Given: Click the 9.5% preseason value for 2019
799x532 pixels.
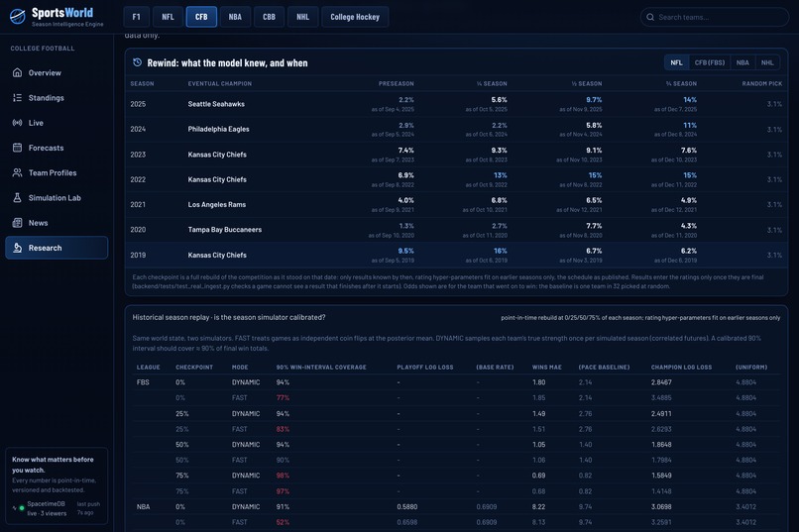Looking at the screenshot, I should pyautogui.click(x=405, y=251).
